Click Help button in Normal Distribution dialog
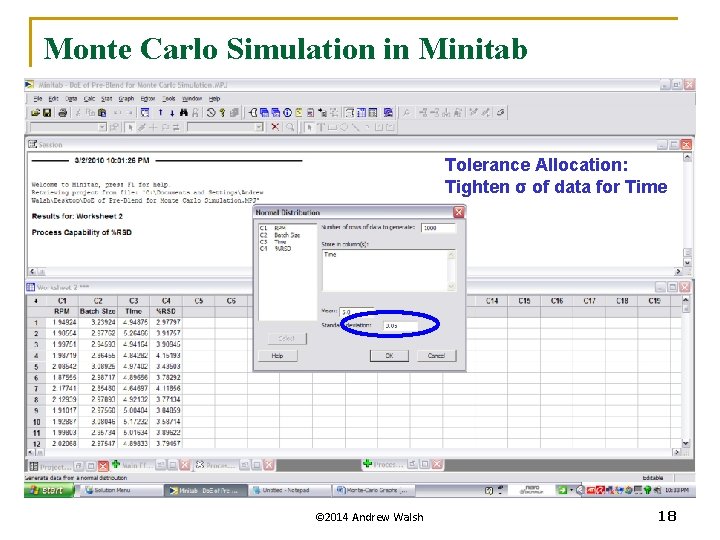The width and height of the screenshot is (720, 540). pos(277,355)
